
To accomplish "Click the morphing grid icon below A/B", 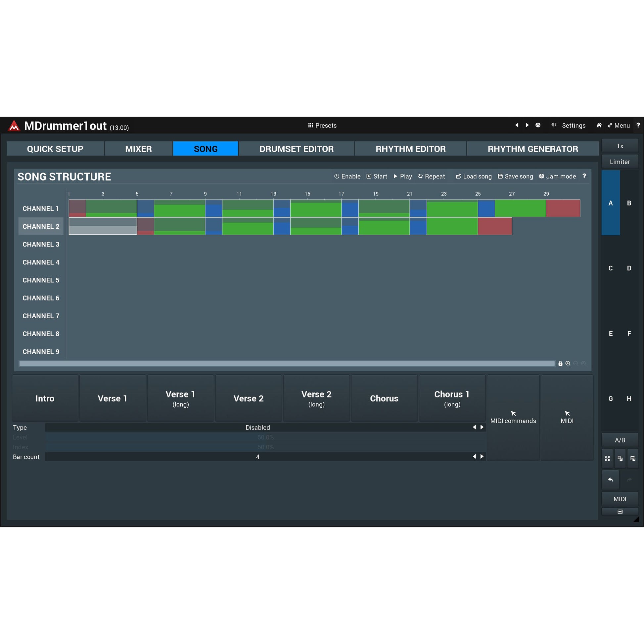I will point(607,458).
